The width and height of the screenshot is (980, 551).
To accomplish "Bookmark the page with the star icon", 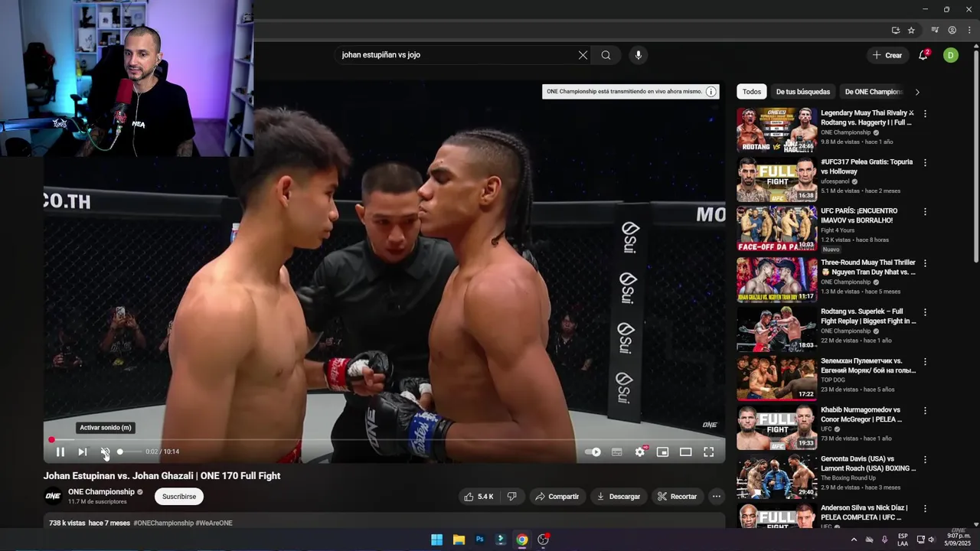I will click(911, 30).
